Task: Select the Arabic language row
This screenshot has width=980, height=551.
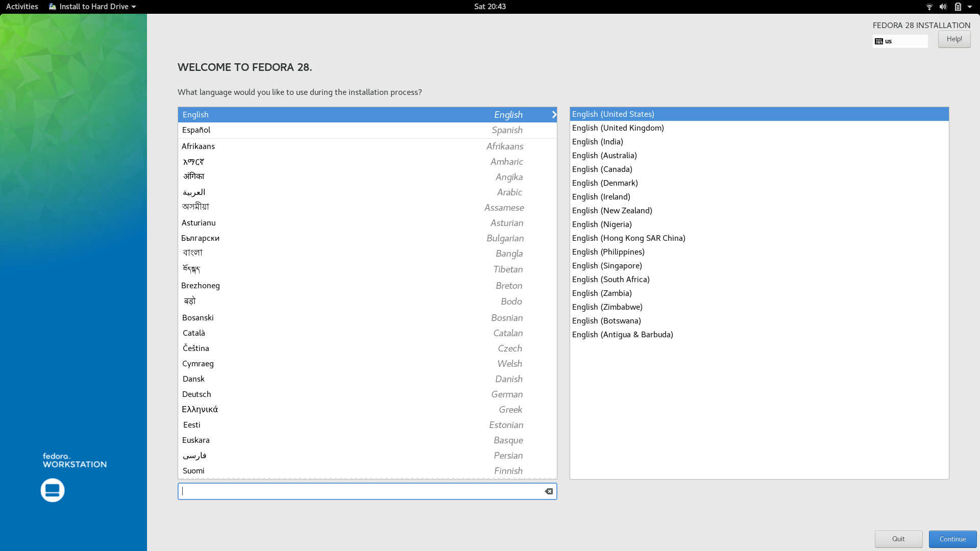Action: [367, 192]
